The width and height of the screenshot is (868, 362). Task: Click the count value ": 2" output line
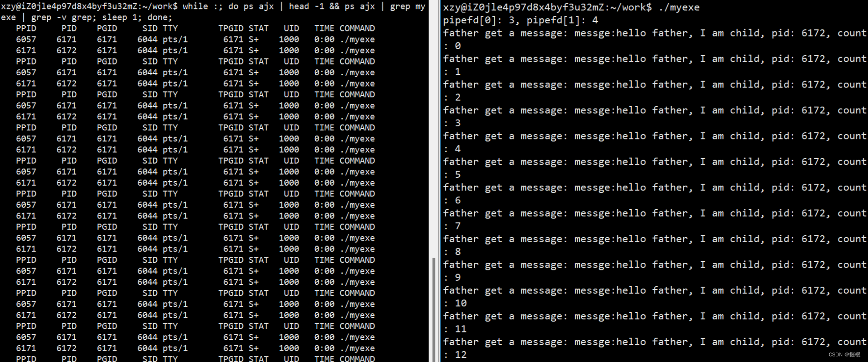point(452,97)
